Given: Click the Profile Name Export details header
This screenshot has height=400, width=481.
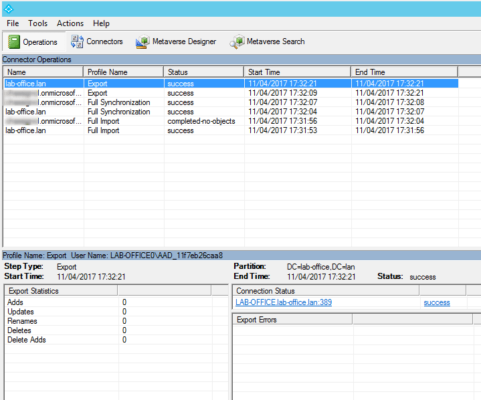Looking at the screenshot, I should (x=241, y=255).
